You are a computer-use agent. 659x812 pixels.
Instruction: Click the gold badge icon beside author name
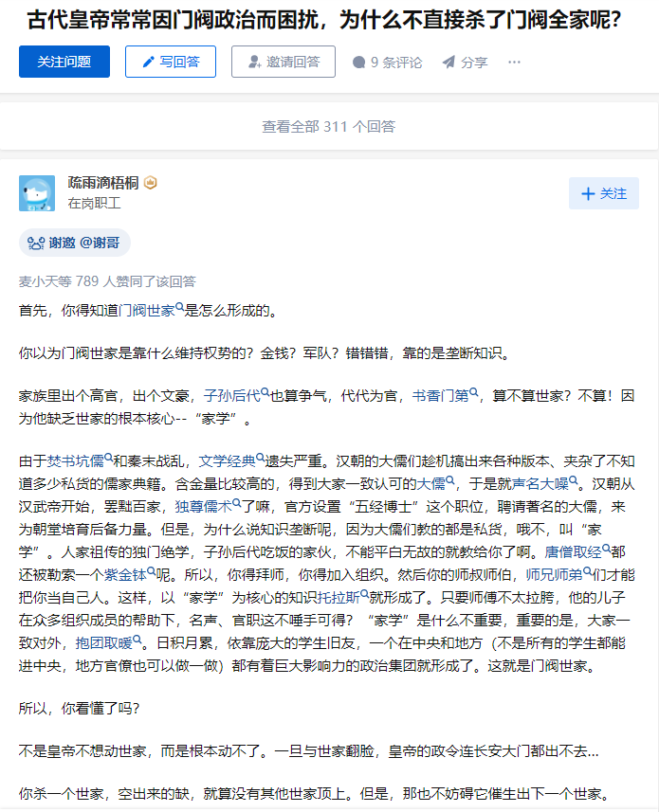[150, 183]
